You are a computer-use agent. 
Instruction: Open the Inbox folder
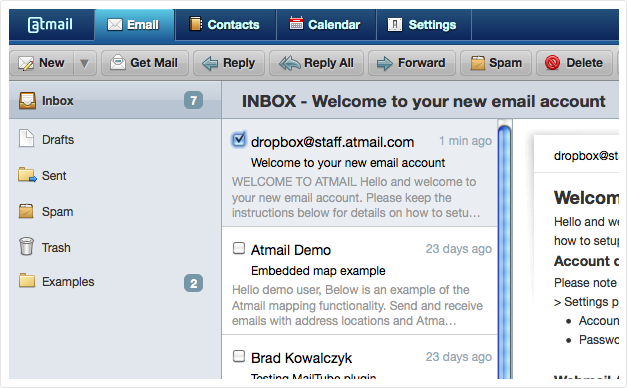coord(115,100)
